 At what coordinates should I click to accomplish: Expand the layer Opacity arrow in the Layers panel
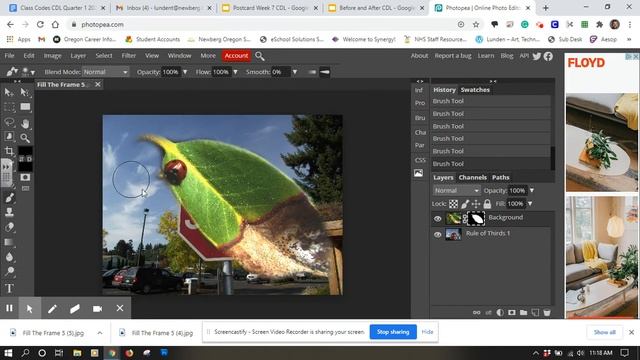[x=532, y=191]
